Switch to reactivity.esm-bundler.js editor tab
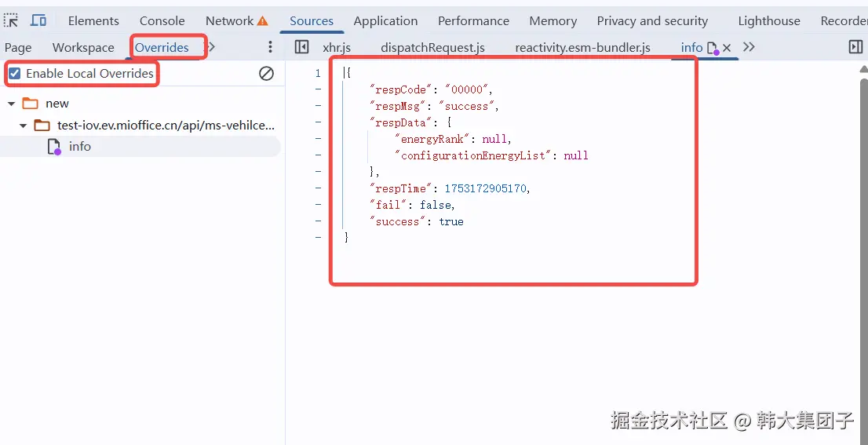The image size is (868, 445). tap(582, 48)
